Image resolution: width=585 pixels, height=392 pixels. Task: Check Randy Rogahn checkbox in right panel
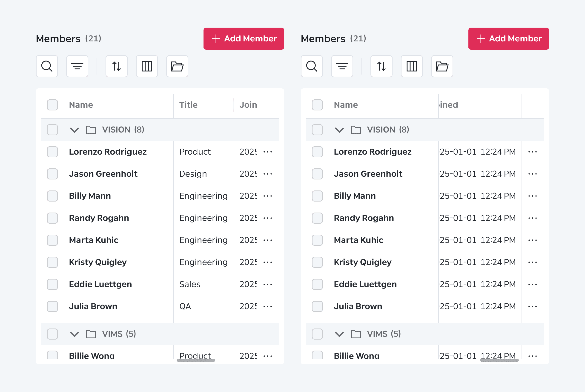317,218
